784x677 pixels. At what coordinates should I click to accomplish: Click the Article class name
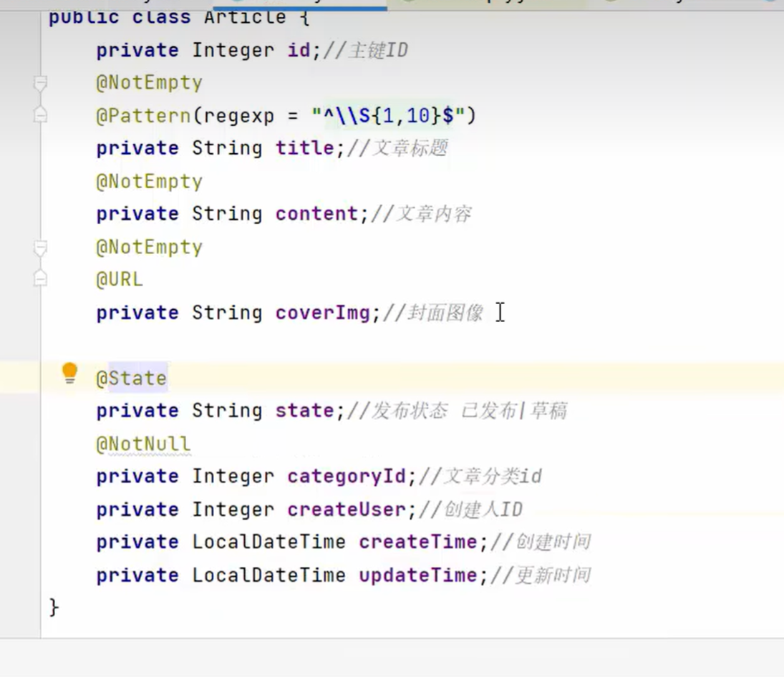coord(245,17)
